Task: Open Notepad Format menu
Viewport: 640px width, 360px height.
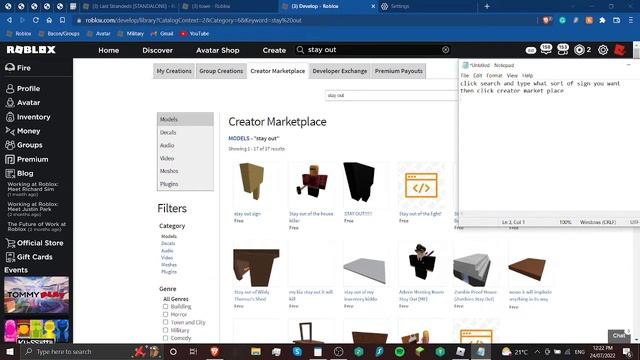Action: click(494, 76)
